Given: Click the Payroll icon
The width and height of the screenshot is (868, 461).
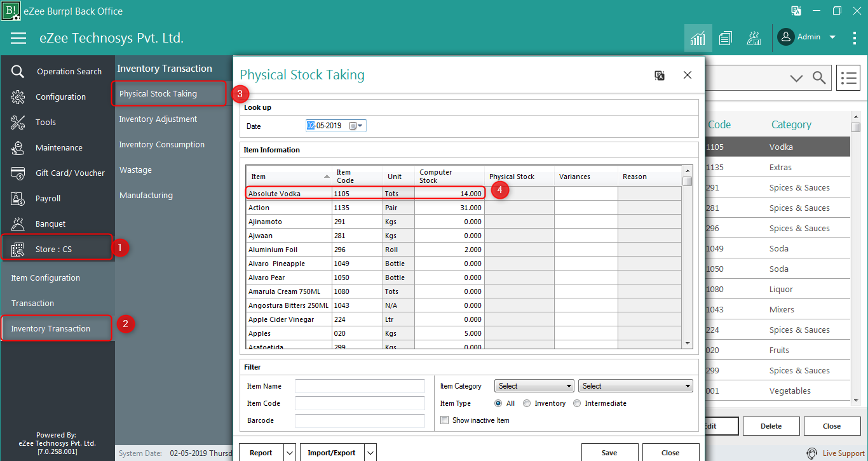Looking at the screenshot, I should [18, 199].
